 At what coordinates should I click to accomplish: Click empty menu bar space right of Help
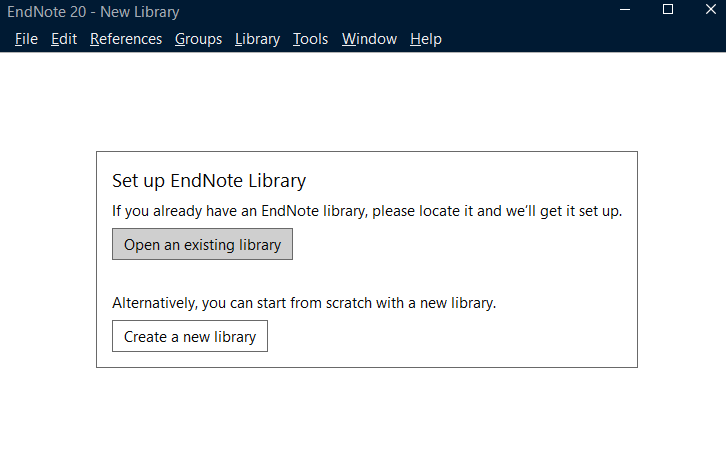(580, 39)
